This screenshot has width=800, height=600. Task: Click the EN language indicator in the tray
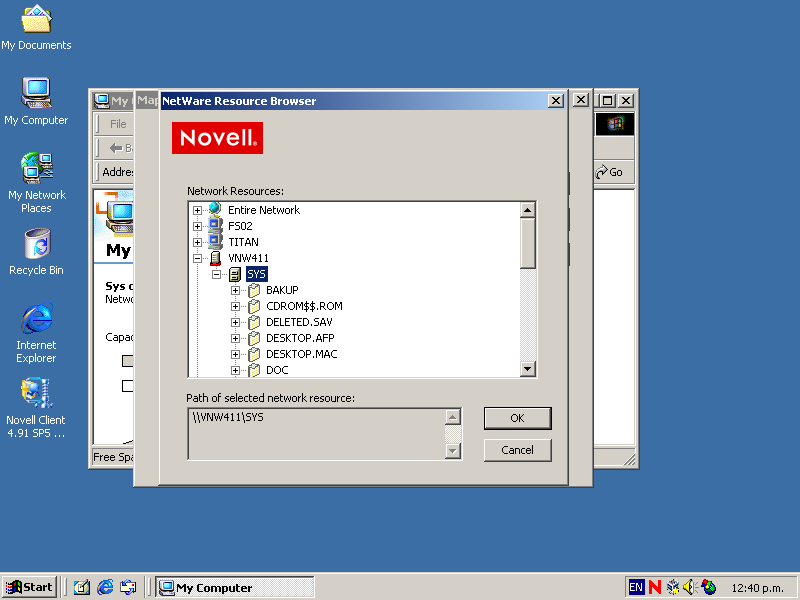tap(636, 587)
